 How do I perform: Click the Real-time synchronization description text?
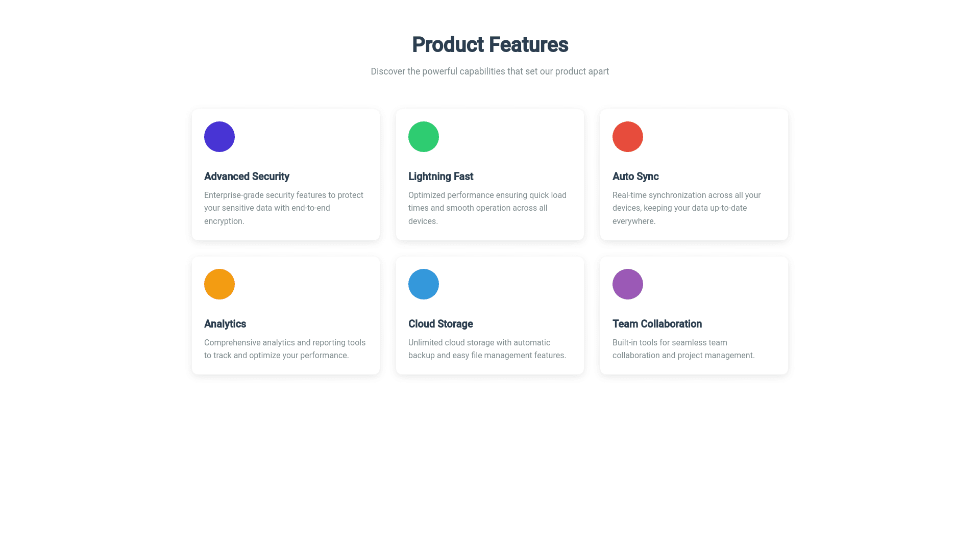click(687, 208)
